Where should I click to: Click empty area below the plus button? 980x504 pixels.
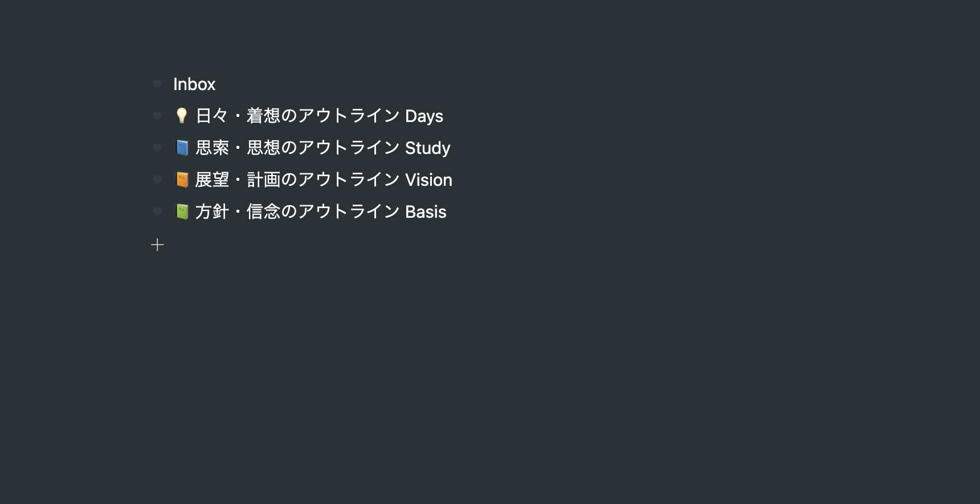(342, 342)
